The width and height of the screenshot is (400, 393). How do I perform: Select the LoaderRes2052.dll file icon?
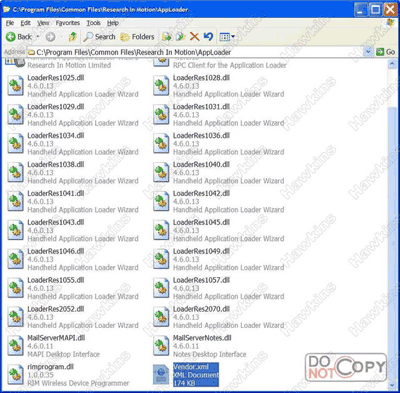[x=15, y=317]
